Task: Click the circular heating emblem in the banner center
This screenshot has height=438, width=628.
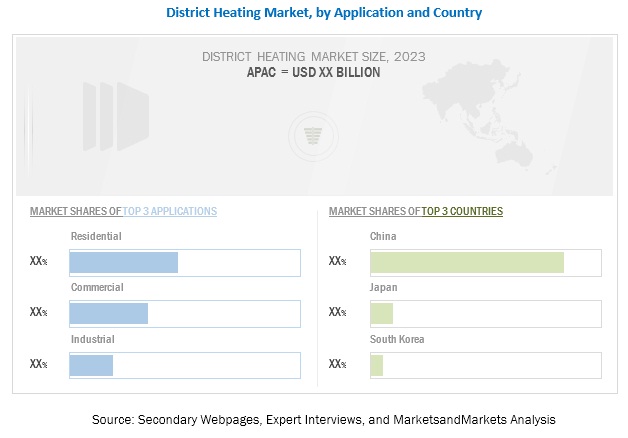Action: pos(313,131)
